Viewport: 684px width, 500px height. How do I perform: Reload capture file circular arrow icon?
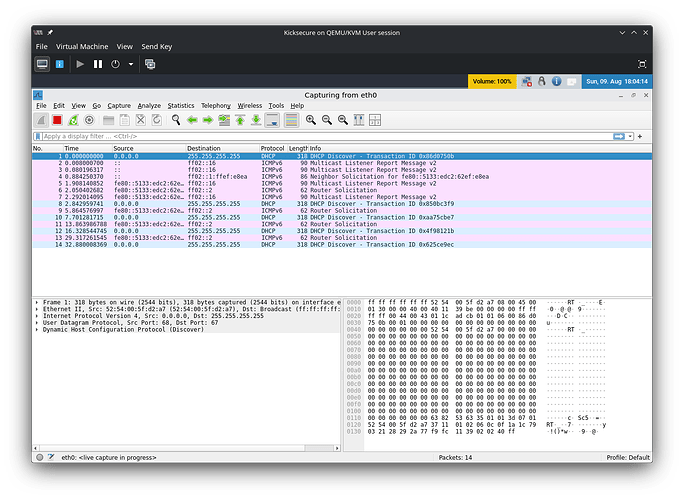[157, 120]
